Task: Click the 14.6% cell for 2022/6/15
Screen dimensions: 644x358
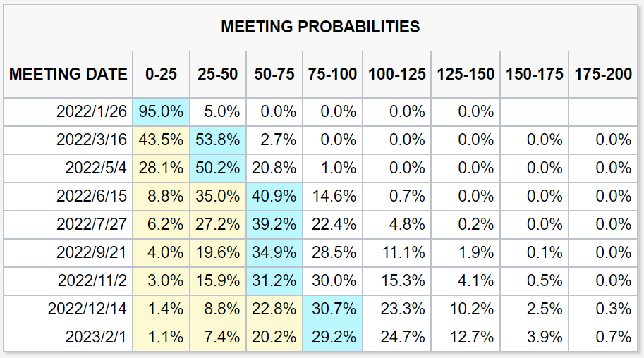Action: pos(333,196)
